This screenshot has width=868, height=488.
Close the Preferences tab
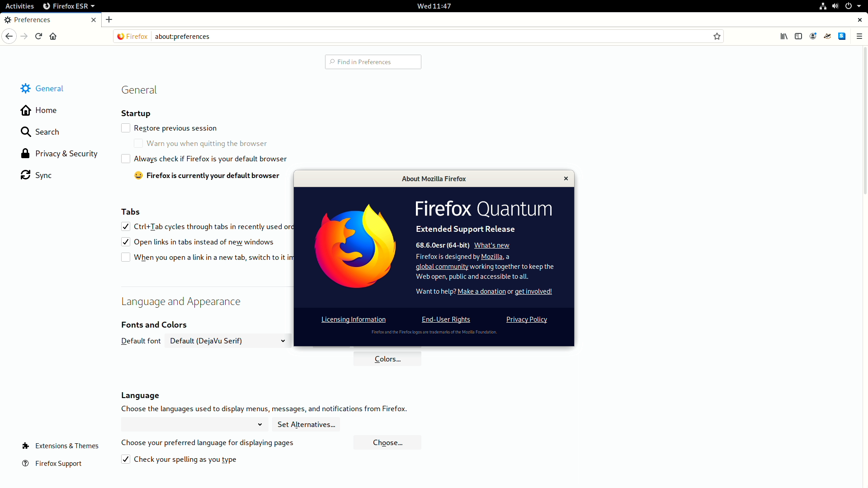(x=94, y=20)
